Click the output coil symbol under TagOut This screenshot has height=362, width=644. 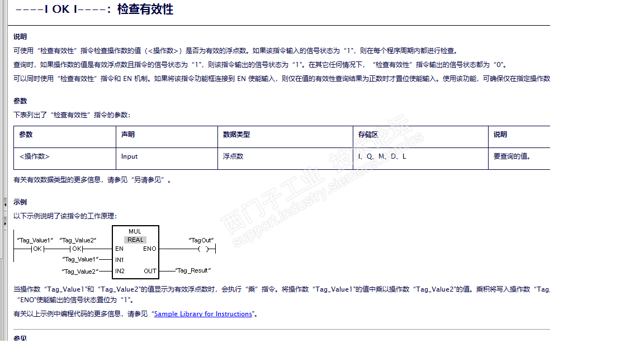(203, 249)
